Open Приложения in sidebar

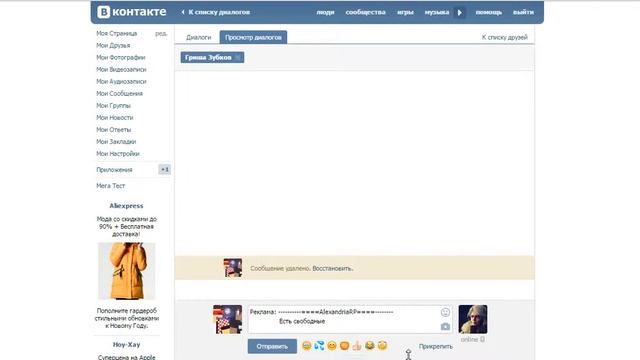[114, 169]
